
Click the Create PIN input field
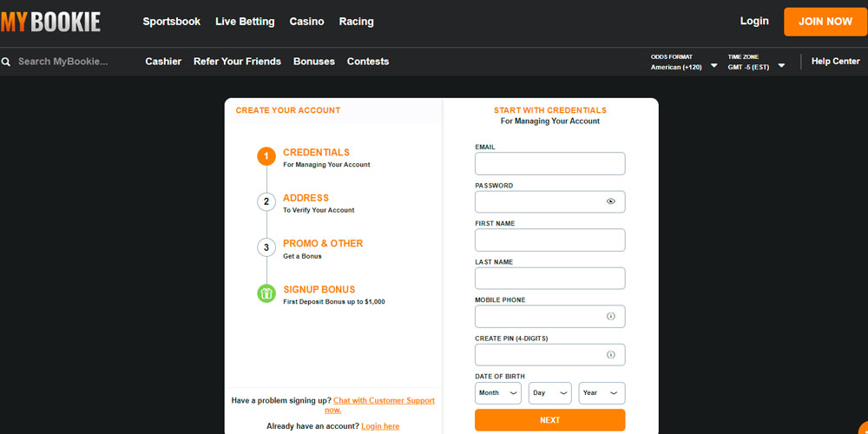coord(549,355)
